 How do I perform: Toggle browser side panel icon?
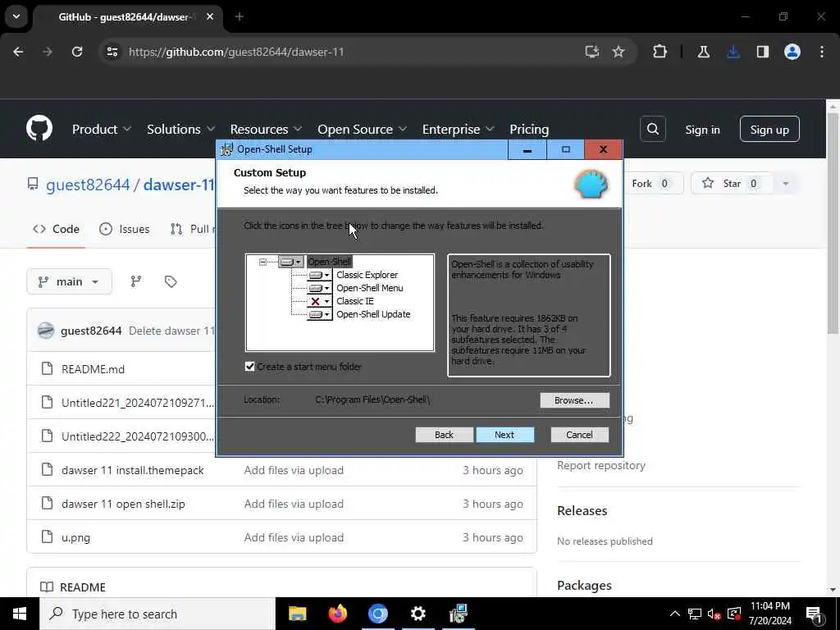click(x=763, y=52)
